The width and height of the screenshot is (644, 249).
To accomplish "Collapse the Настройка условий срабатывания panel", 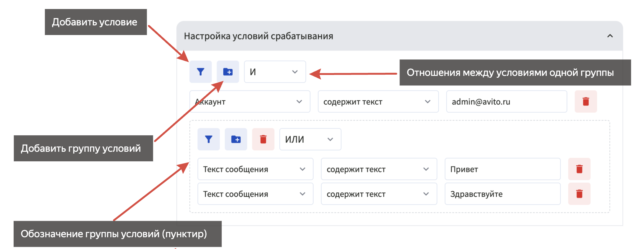I will (610, 36).
